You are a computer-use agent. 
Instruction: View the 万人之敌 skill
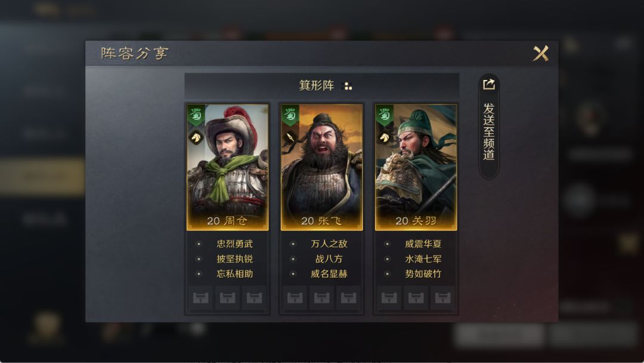(x=329, y=244)
